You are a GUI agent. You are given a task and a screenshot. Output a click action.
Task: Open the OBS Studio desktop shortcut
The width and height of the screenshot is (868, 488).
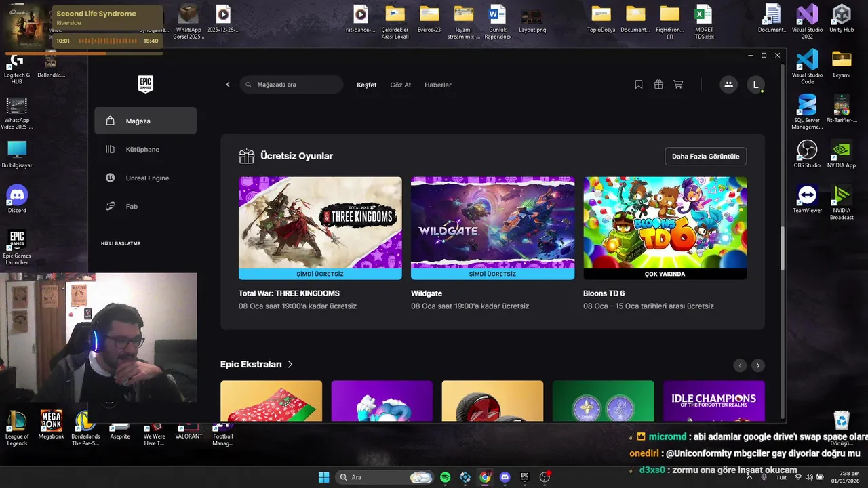coord(807,154)
